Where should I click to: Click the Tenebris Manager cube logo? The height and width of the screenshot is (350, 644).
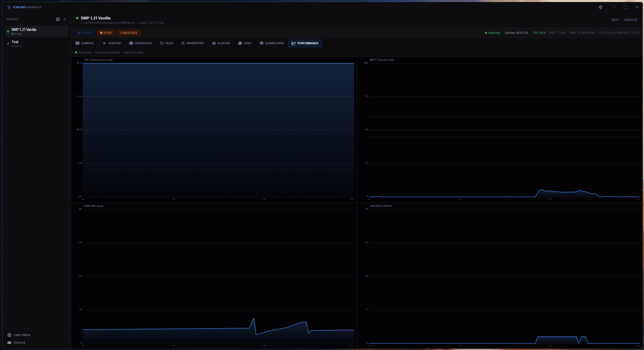tap(8, 7)
